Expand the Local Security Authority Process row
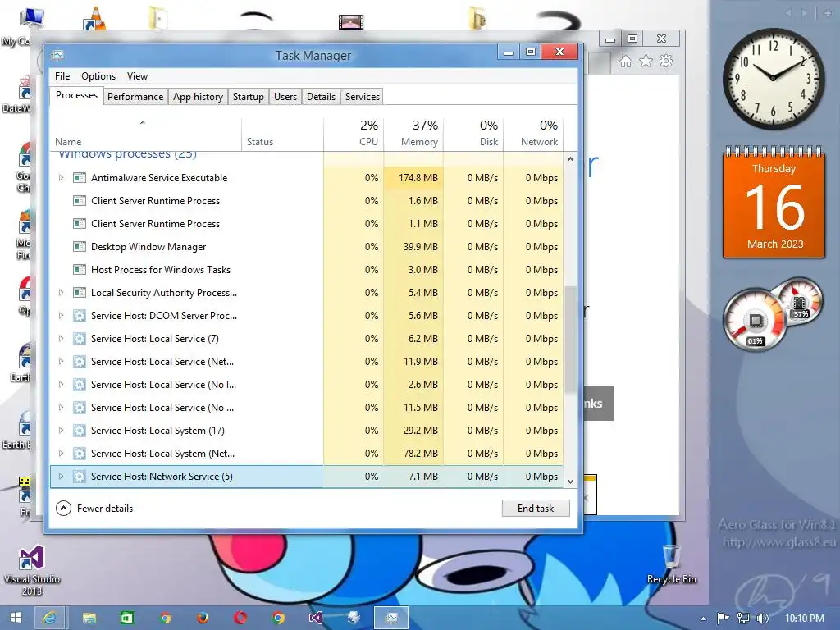The image size is (840, 630). pyautogui.click(x=61, y=293)
